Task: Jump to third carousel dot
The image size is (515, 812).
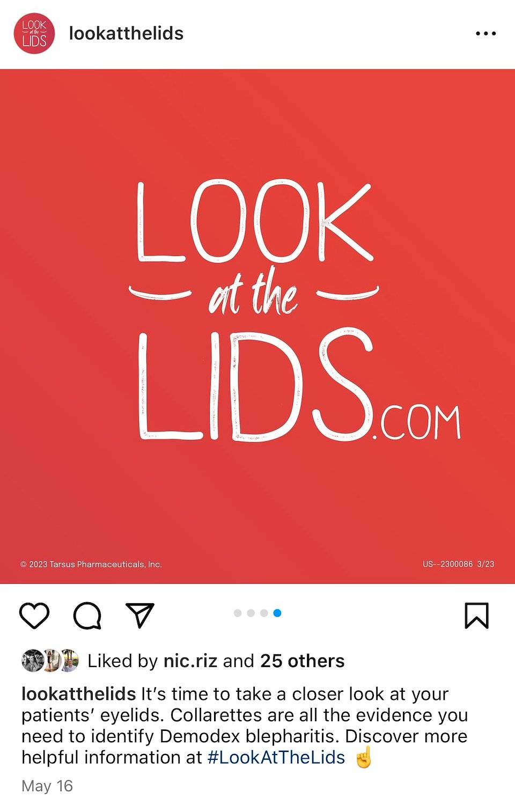Action: (264, 613)
